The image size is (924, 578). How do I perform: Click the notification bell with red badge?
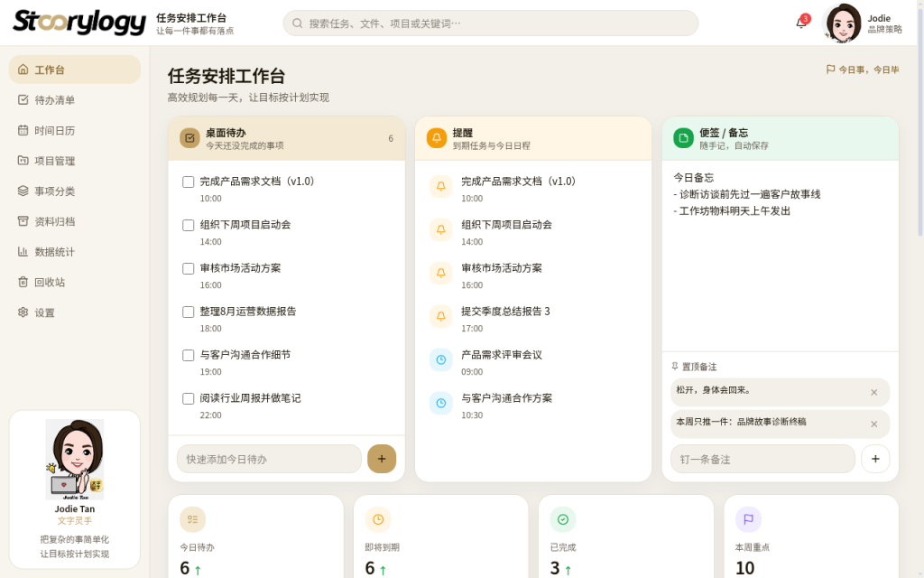[x=801, y=23]
